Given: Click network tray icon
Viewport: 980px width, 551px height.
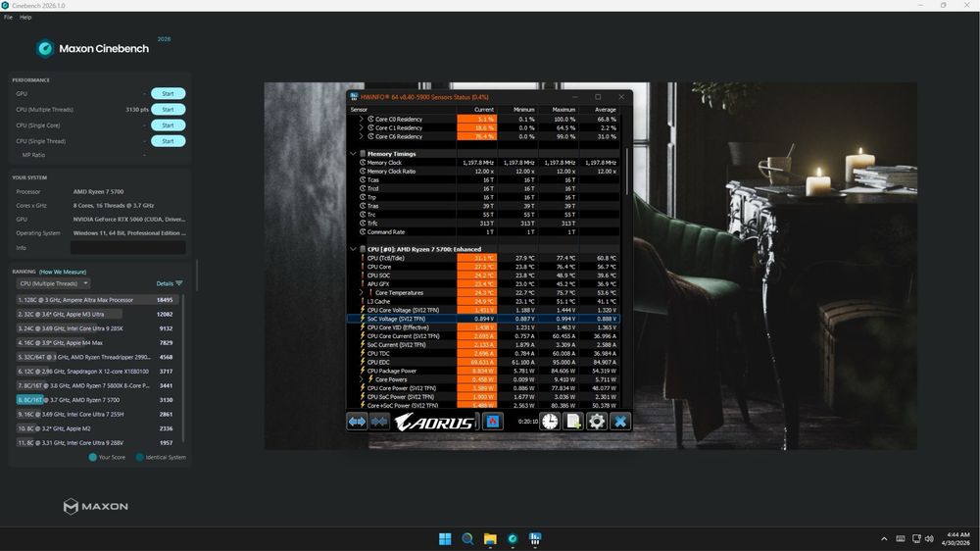Looking at the screenshot, I should pos(916,539).
